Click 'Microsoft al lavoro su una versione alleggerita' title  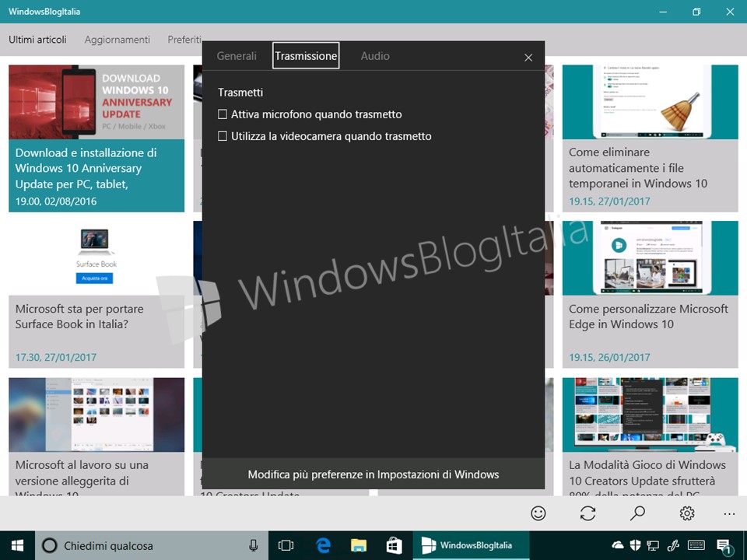82,477
